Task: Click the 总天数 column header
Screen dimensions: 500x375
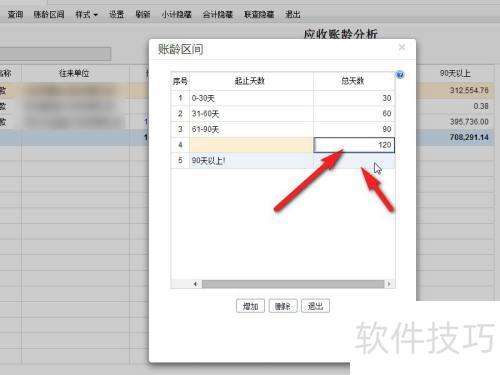Action: (354, 81)
